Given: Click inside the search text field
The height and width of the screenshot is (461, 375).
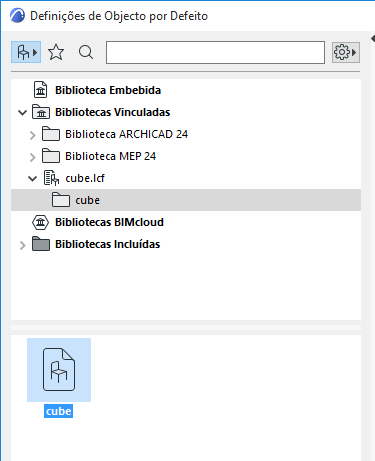Looking at the screenshot, I should pyautogui.click(x=215, y=52).
